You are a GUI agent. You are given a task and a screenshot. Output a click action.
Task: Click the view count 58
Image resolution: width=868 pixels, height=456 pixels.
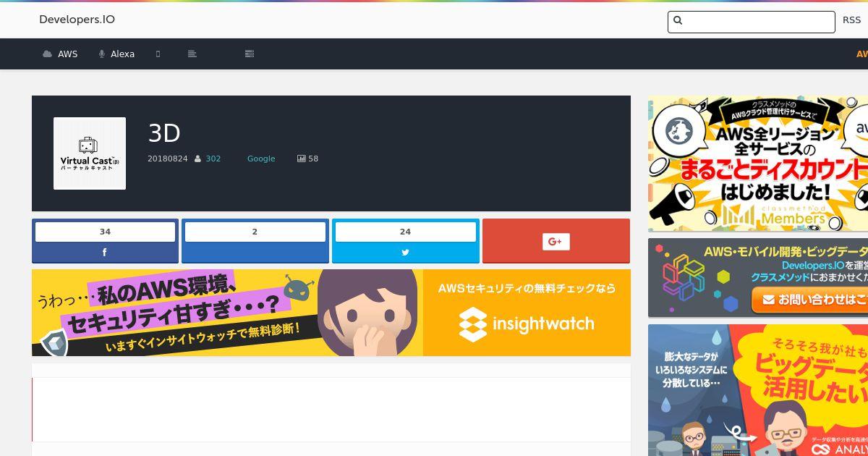coord(313,159)
